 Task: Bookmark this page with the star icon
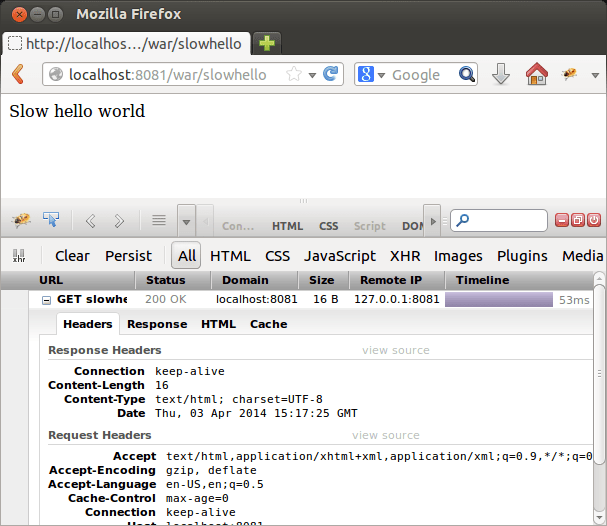tap(294, 74)
